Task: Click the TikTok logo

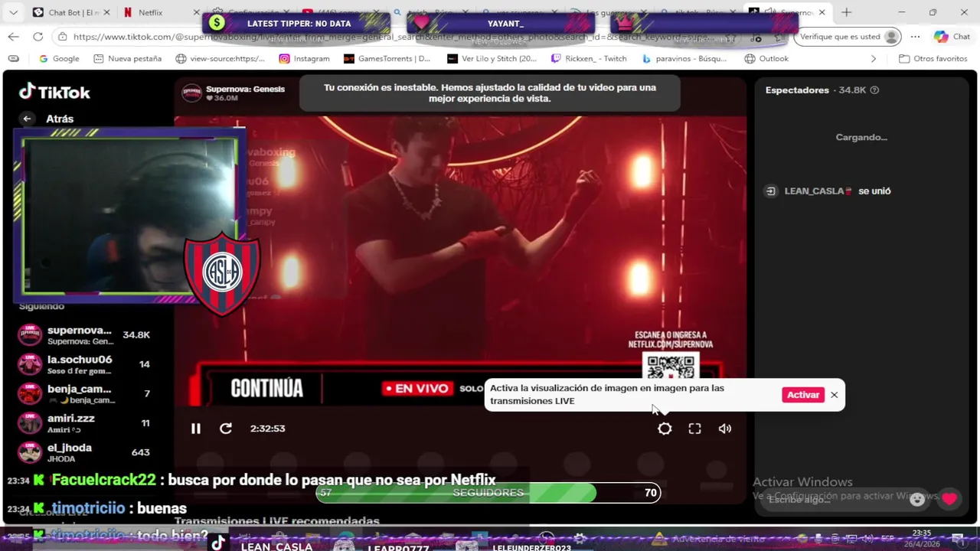Action: click(54, 92)
